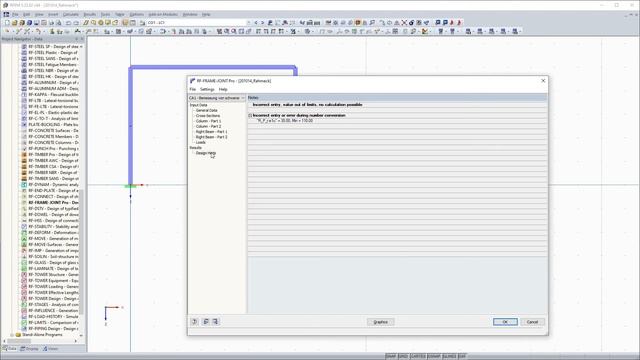This screenshot has width=640, height=360.
Task: Click the third icon button at dialog bottom-left
Action: tap(216, 322)
